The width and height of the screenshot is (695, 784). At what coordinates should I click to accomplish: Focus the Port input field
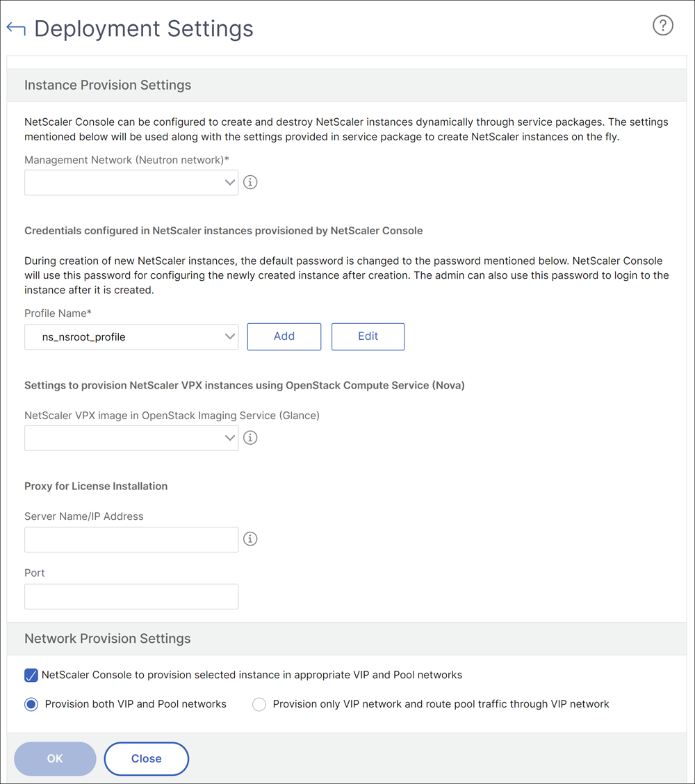pos(131,596)
